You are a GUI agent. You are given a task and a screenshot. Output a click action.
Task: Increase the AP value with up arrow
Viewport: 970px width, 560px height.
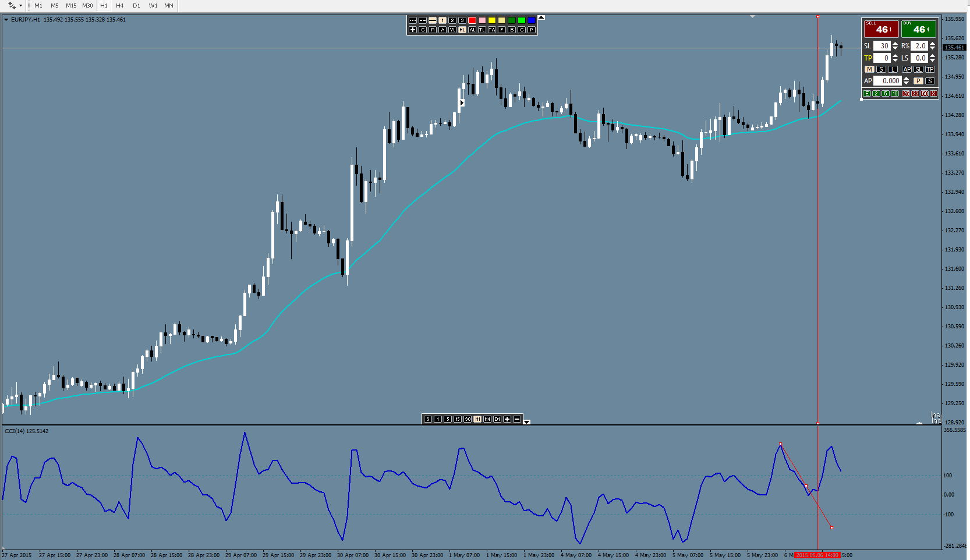click(906, 79)
